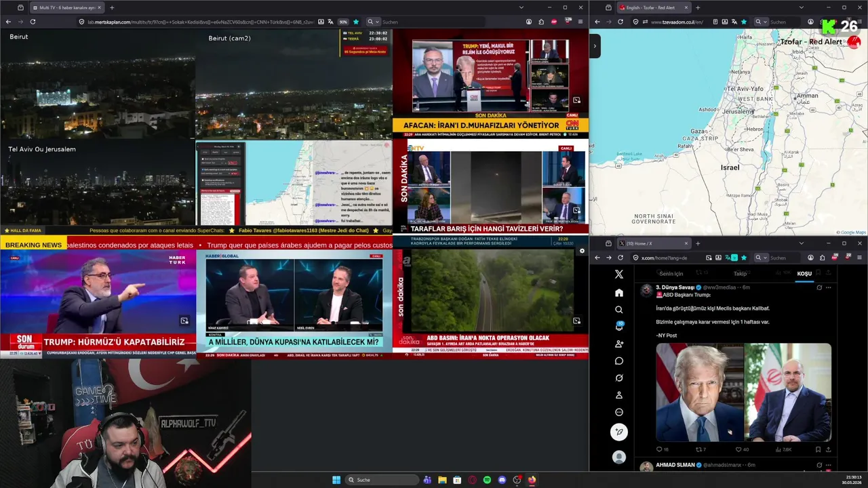Image resolution: width=868 pixels, height=488 pixels.
Task: Open more menu on AHMAD SLMAN post
Action: click(x=828, y=465)
